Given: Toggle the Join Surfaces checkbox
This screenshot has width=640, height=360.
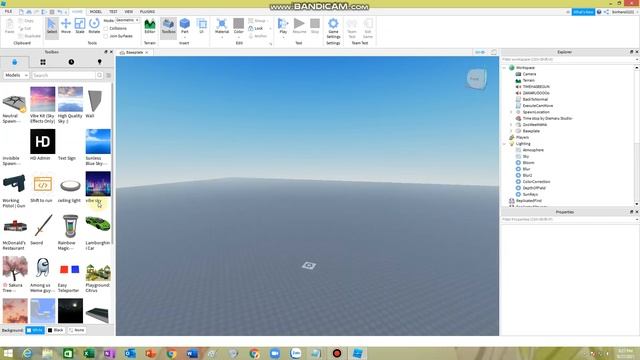Looking at the screenshot, I should pyautogui.click(x=106, y=36).
